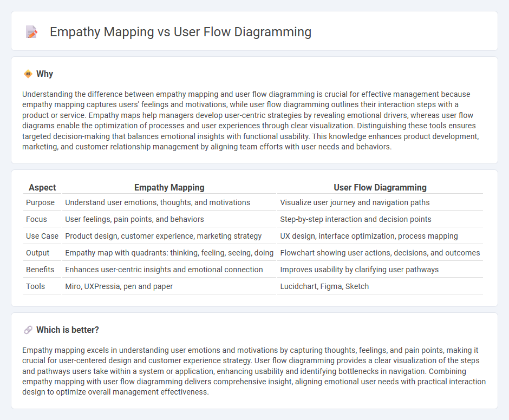Viewport: 509px width, 420px height.
Task: Click cell 'Miro, UXPressia, pen and paper'
Action: [x=169, y=287]
